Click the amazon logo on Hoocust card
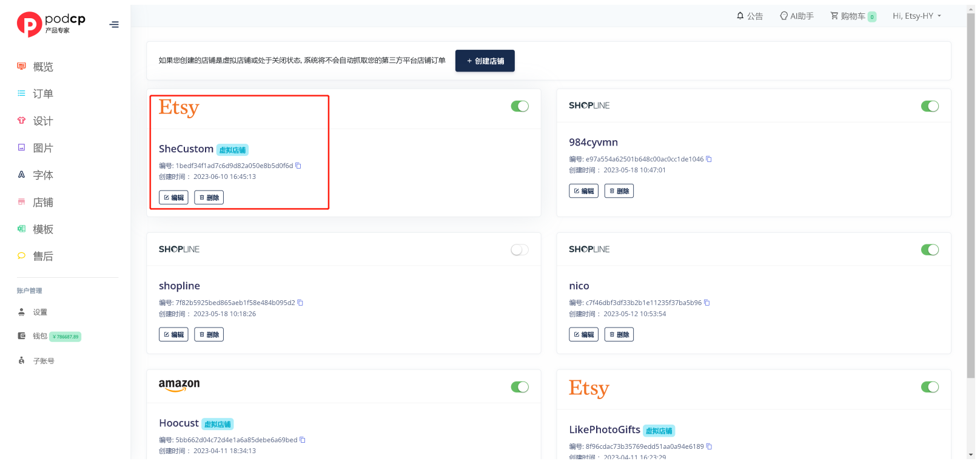 (x=179, y=385)
